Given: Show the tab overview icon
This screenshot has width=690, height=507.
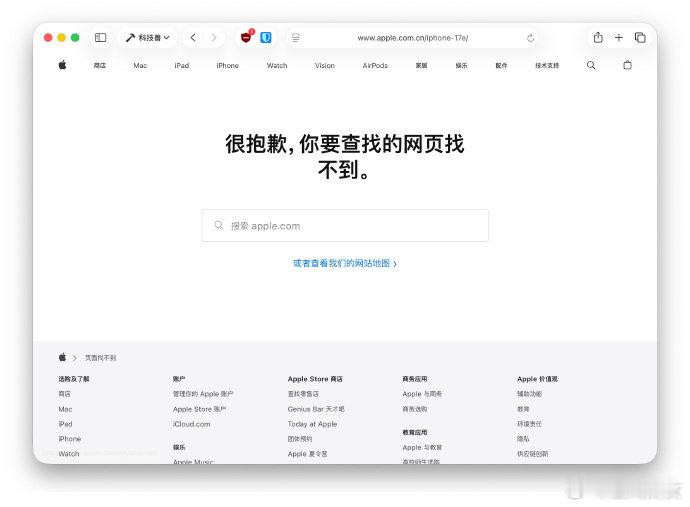Looking at the screenshot, I should coord(640,38).
